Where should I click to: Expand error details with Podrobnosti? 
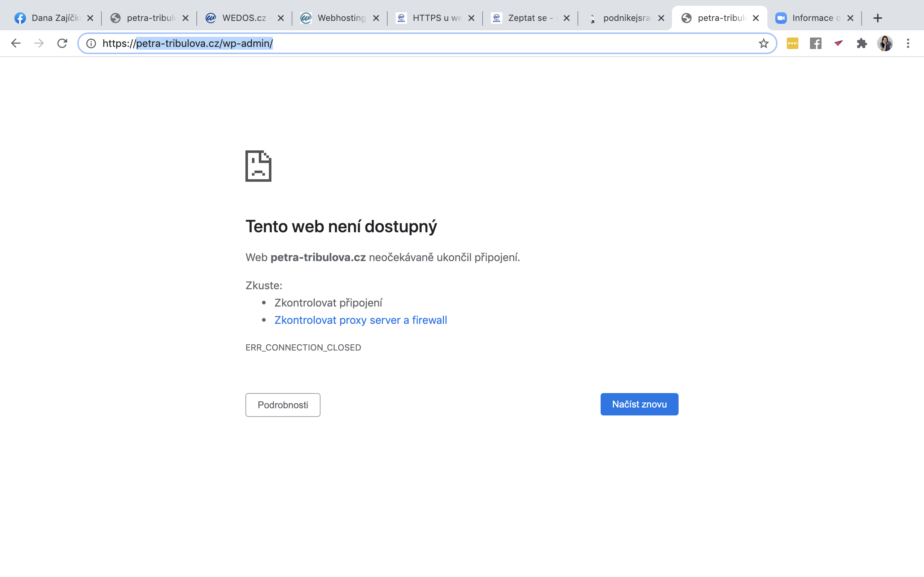point(283,405)
